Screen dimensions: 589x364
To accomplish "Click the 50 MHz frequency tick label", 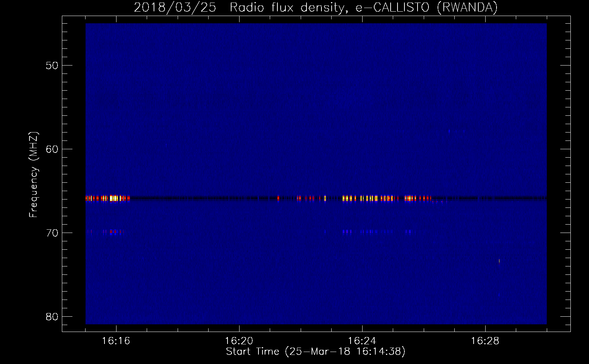I will (52, 66).
